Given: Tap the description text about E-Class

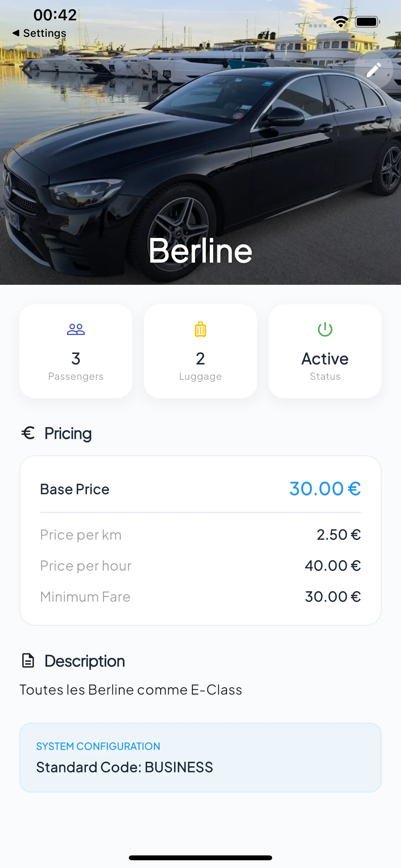Looking at the screenshot, I should [x=131, y=690].
